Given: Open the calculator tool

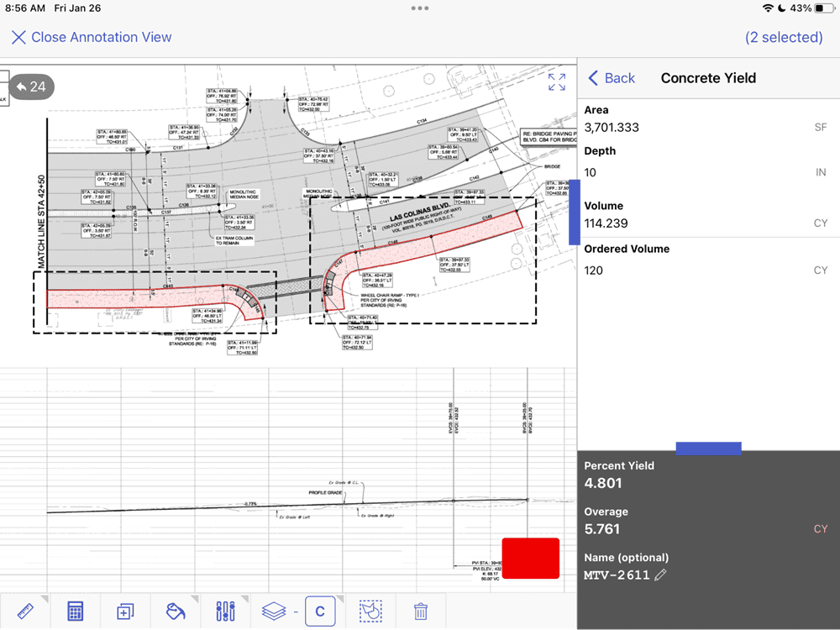Looking at the screenshot, I should click(75, 611).
